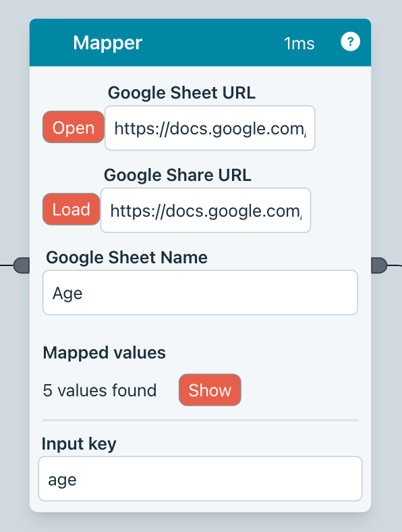Open the help question mark icon
The height and width of the screenshot is (532, 402).
click(x=350, y=42)
